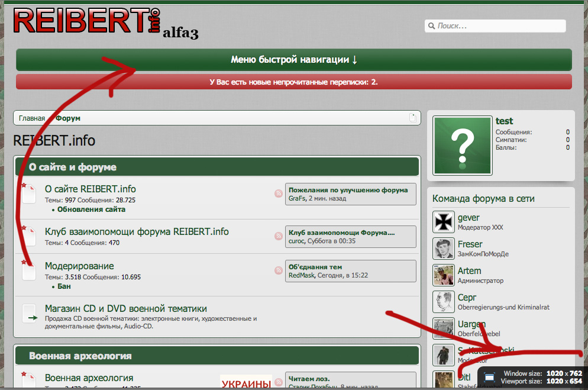Open latest thread Клуб взаимопомощи Форума....
588x390 pixels.
(342, 233)
